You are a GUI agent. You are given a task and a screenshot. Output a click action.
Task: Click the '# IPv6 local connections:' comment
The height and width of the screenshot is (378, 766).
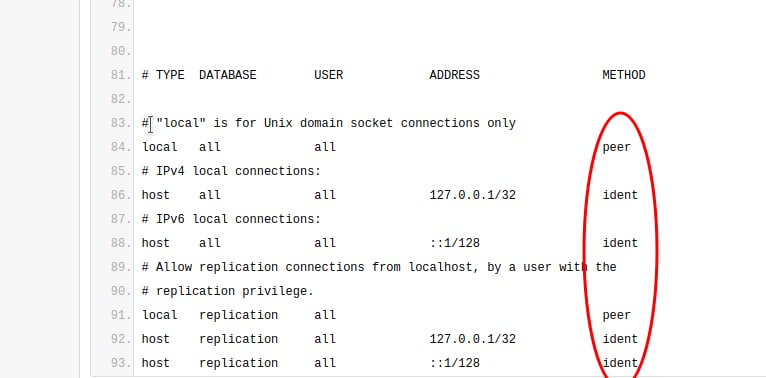(x=231, y=219)
